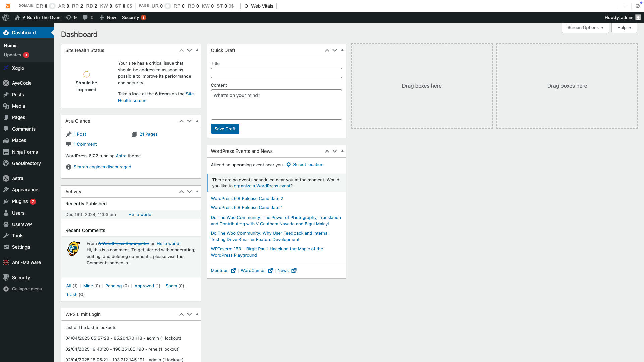Click the Places sidebar icon
Screen dimensions: 644x362
point(6,140)
